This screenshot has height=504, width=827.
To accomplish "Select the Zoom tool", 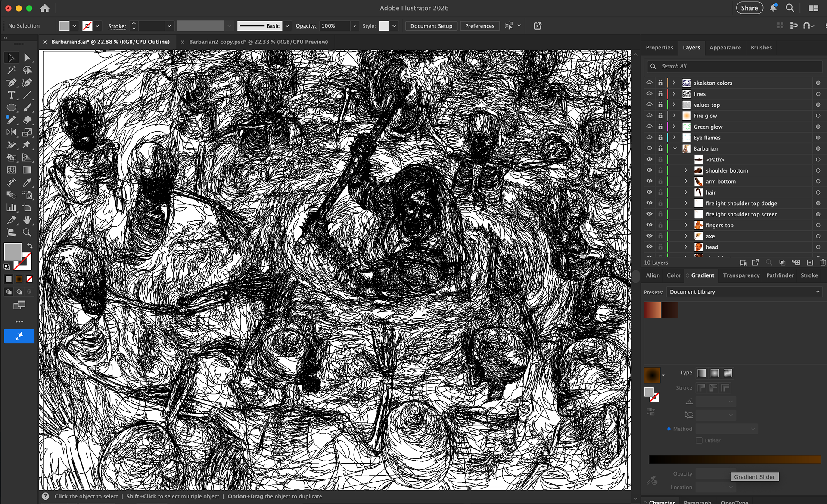I will click(x=27, y=232).
